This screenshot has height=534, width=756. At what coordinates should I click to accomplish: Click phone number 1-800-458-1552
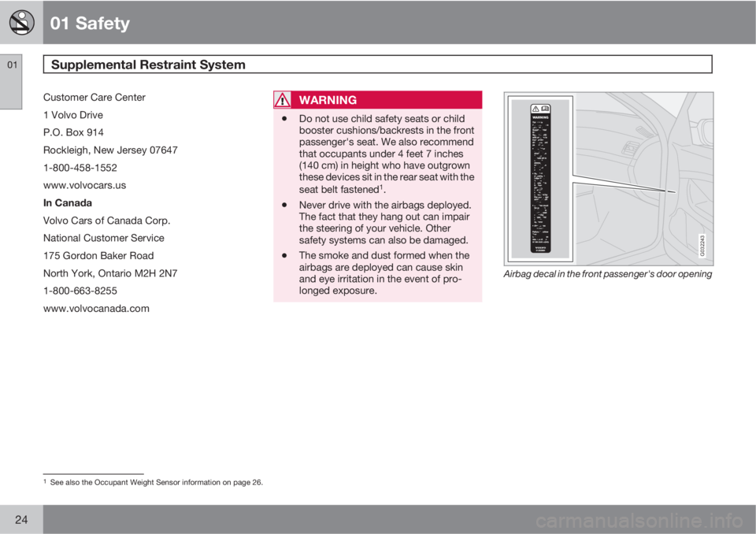[80, 168]
